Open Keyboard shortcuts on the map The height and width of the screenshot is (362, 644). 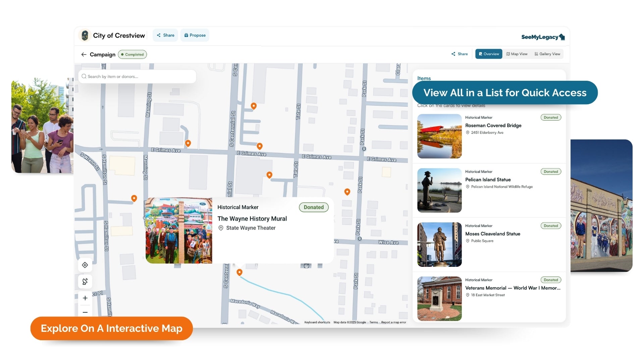click(x=317, y=322)
